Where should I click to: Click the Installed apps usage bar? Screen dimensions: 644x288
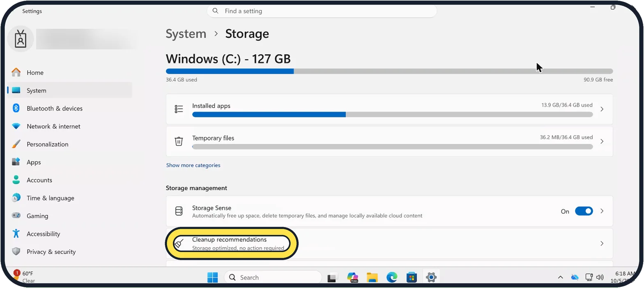click(x=392, y=114)
